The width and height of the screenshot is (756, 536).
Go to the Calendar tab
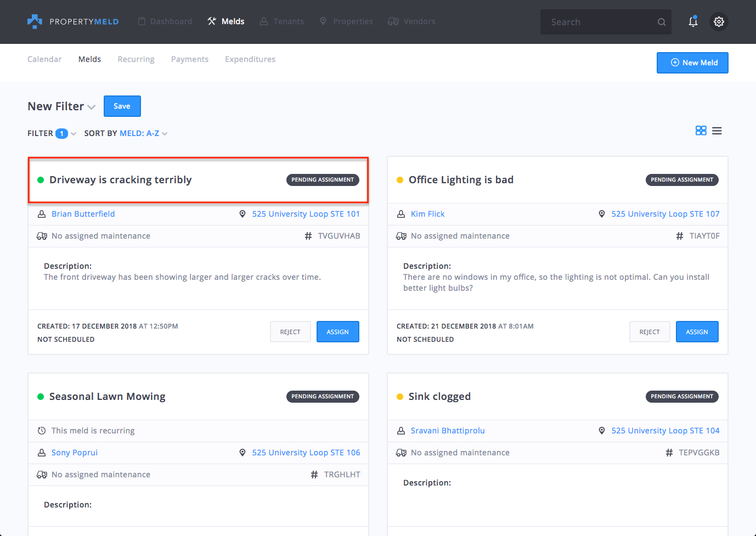pyautogui.click(x=44, y=59)
